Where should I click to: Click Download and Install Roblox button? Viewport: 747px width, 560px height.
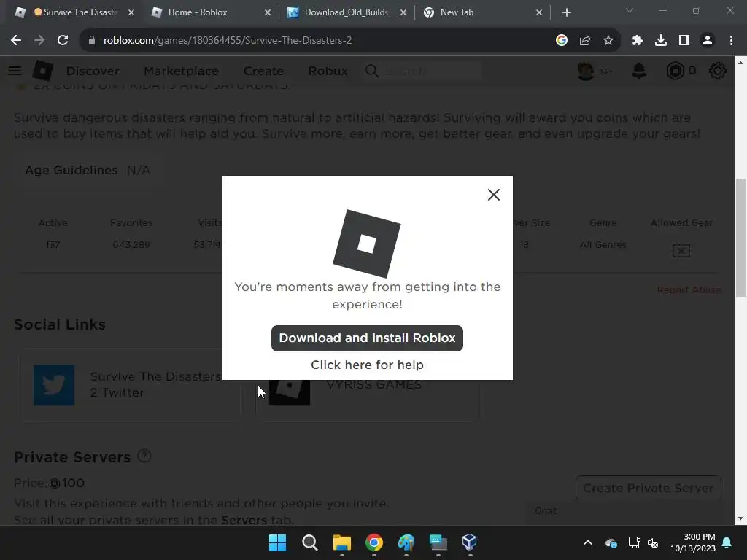pos(367,338)
